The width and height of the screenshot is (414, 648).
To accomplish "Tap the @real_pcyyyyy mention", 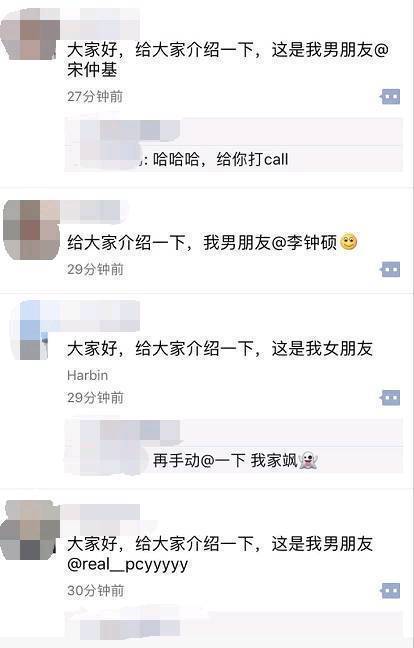I will [128, 565].
